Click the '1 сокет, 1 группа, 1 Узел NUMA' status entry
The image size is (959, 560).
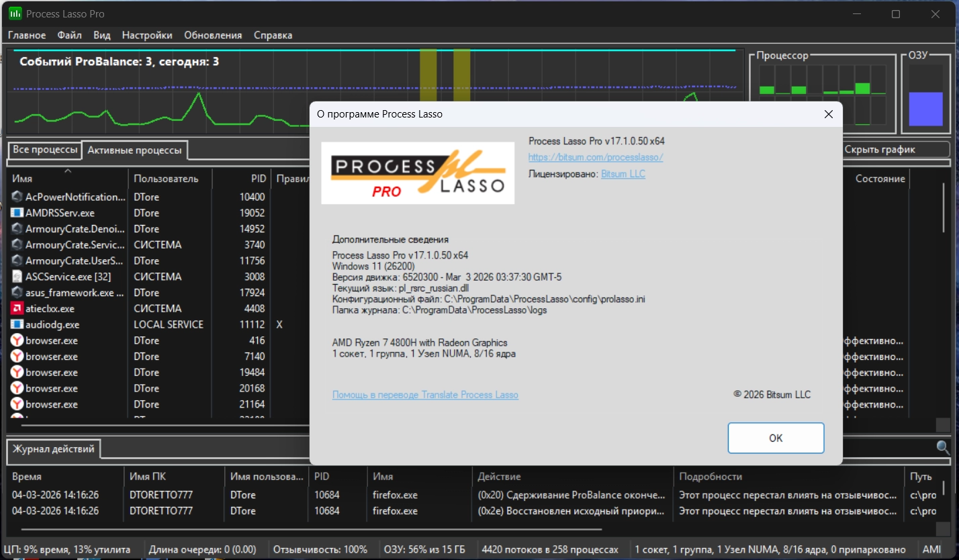coord(771,549)
